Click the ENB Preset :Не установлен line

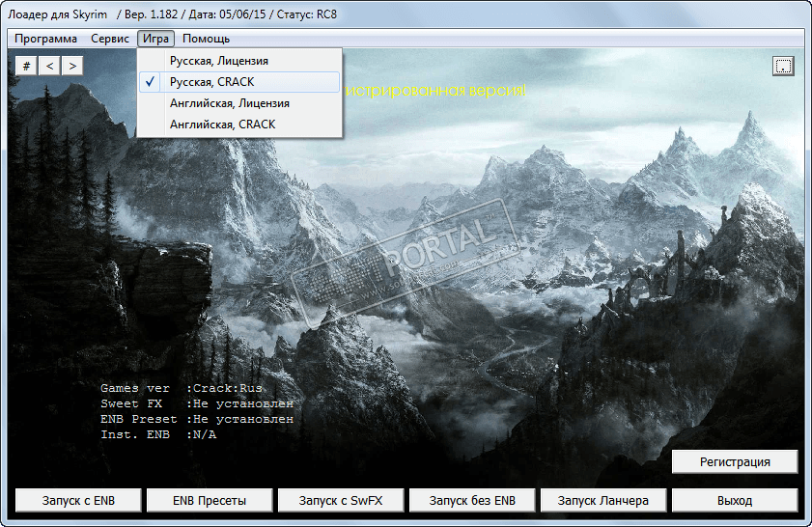click(x=197, y=419)
